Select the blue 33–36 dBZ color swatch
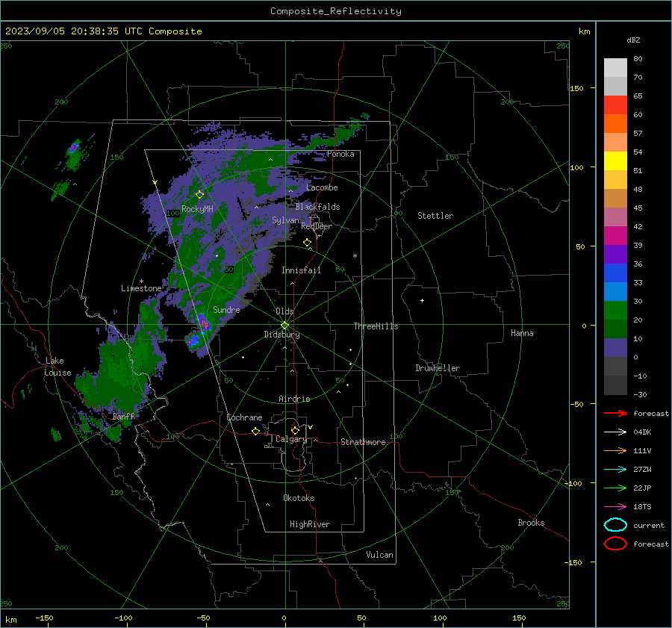672x628 pixels. pos(615,273)
